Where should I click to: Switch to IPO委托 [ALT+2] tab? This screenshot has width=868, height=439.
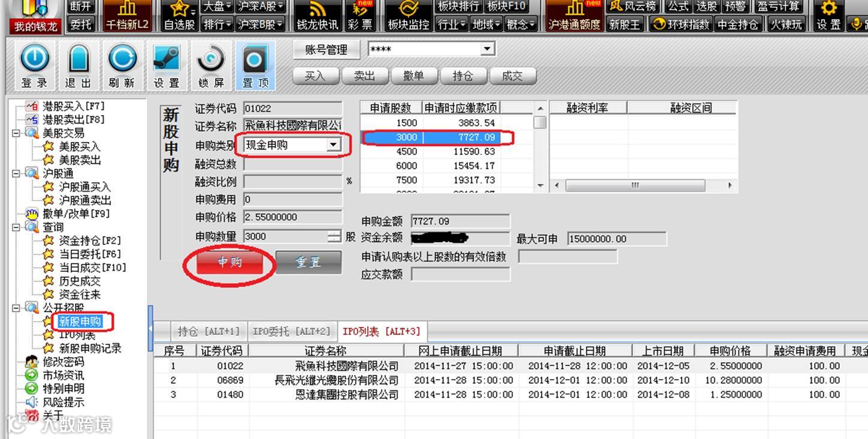pos(291,331)
